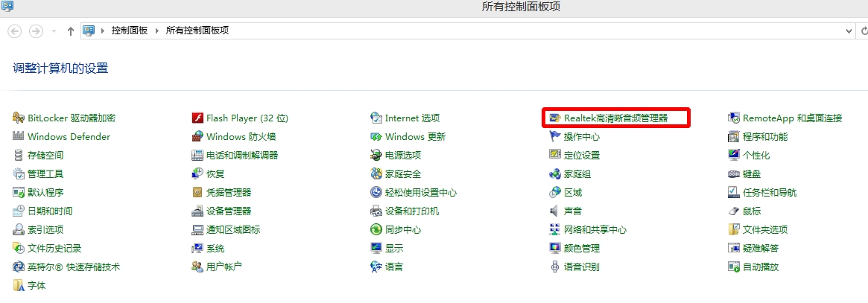Click the 显示 icon

[376, 249]
